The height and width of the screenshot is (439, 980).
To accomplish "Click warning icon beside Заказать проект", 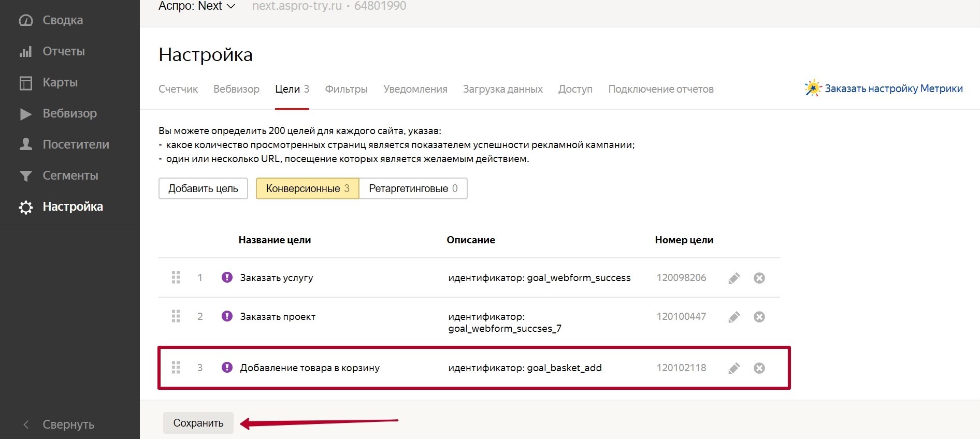I will (227, 316).
